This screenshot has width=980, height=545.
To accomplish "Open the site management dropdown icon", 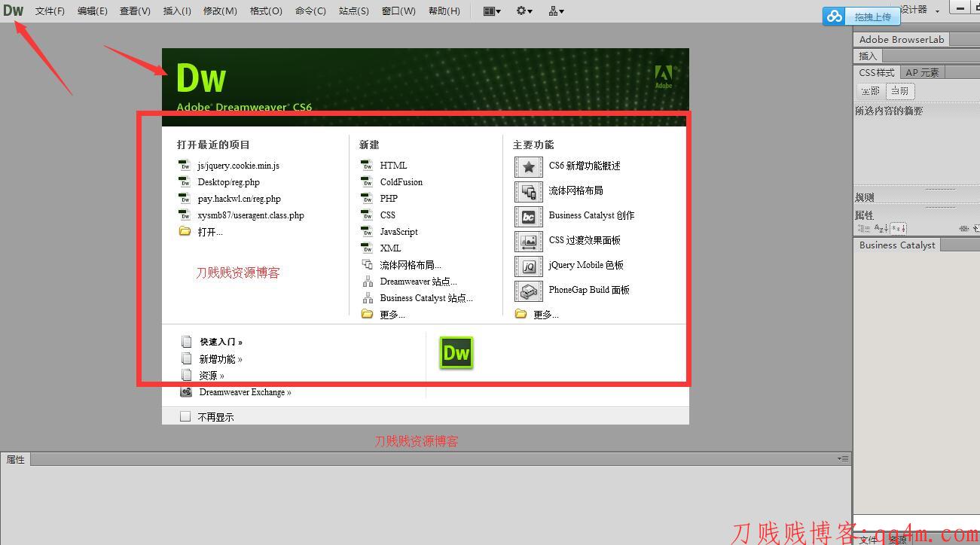I will 557,11.
